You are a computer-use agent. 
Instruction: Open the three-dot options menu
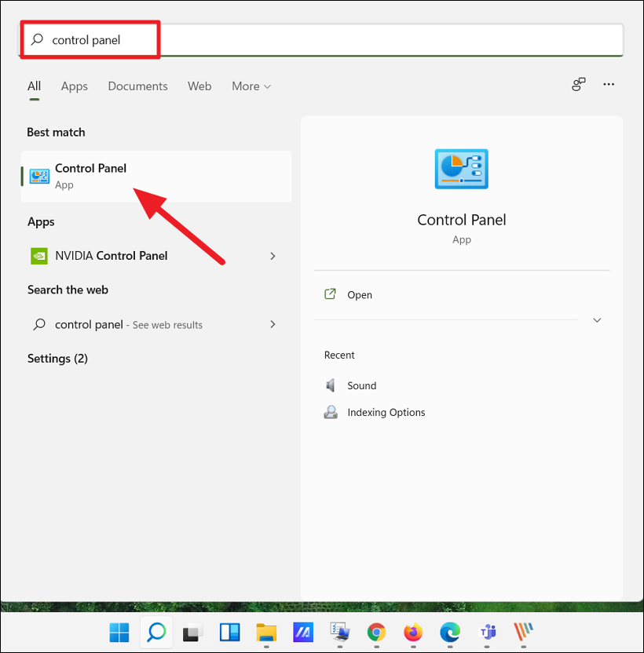609,84
